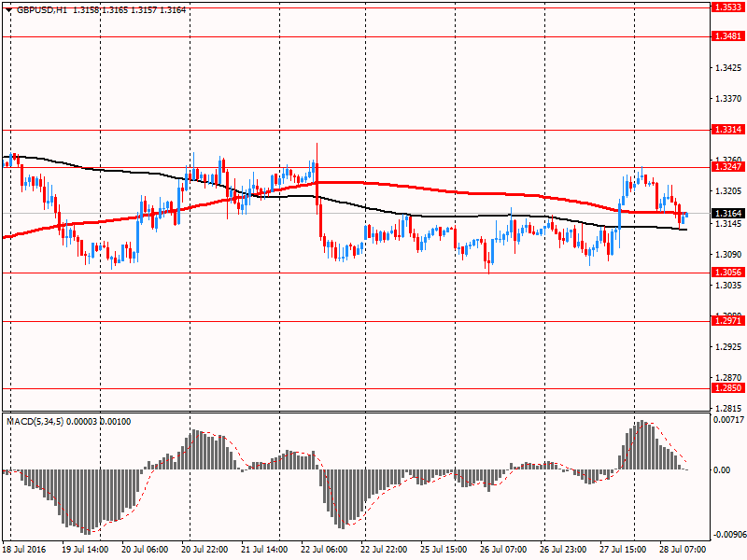747x560 pixels.
Task: Click the 18 Jul 2016 date label
Action: pos(24,550)
